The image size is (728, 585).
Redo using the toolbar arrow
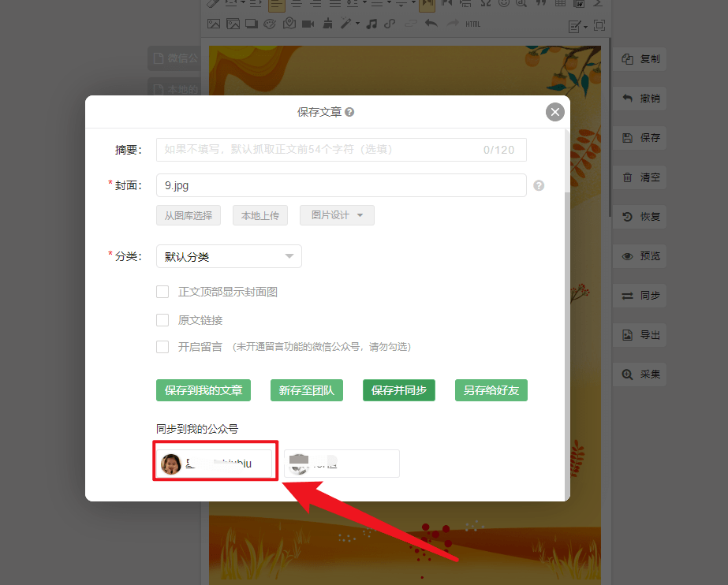[x=453, y=23]
